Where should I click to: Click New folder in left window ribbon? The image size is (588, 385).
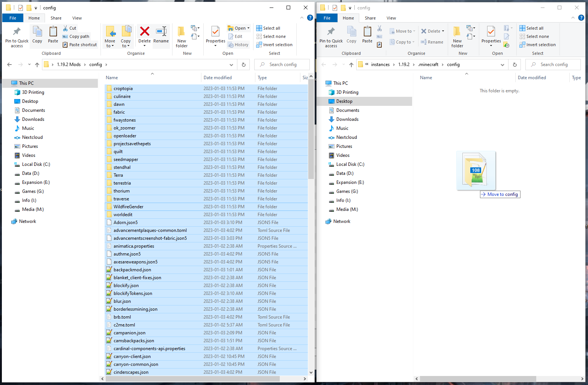click(181, 37)
